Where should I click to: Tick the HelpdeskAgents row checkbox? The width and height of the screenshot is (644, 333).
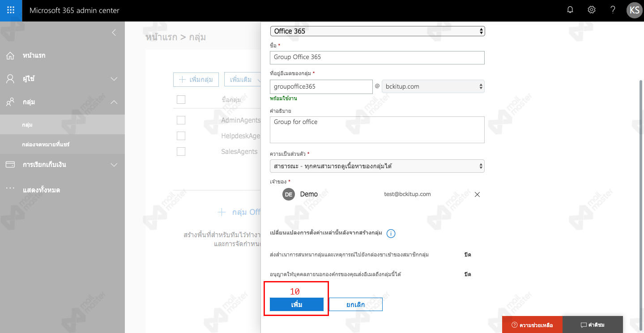click(181, 136)
